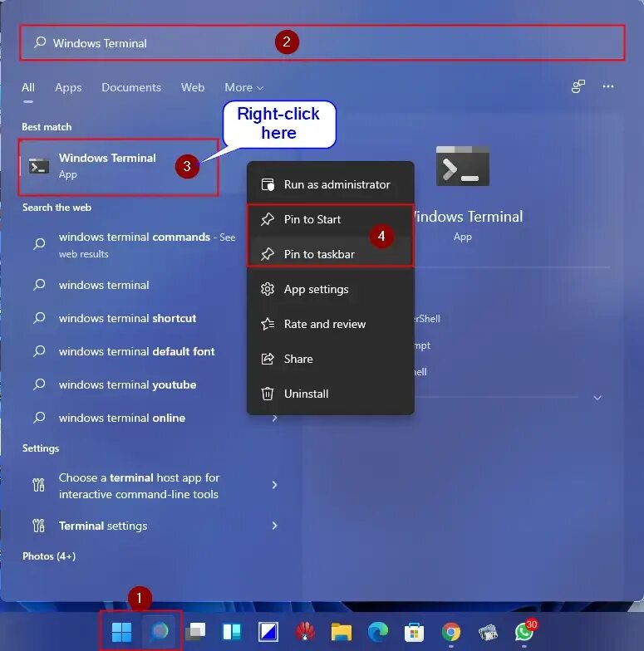The height and width of the screenshot is (651, 644).
Task: Open Task View from the taskbar
Action: [195, 632]
